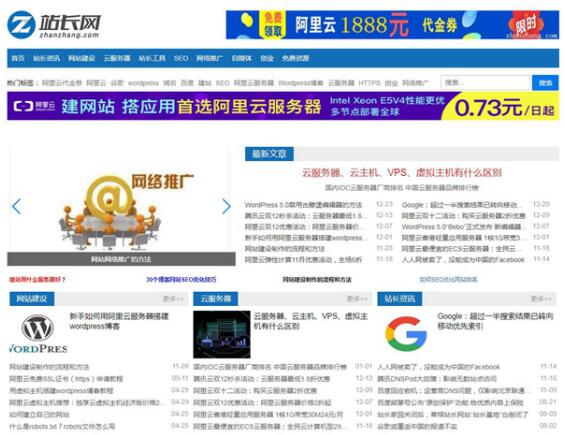Image resolution: width=565 pixels, height=435 pixels.
Task: Open the WordPress logo article thumbnail
Action: coord(38,334)
